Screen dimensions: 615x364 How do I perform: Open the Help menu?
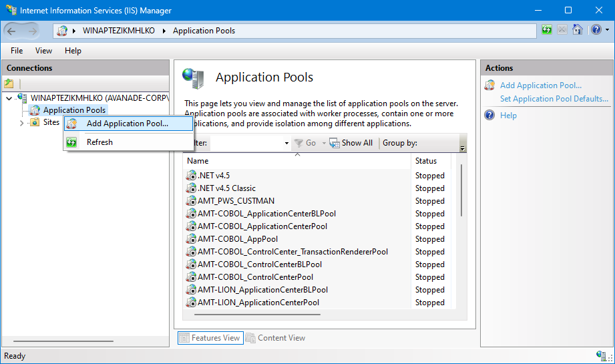click(73, 51)
